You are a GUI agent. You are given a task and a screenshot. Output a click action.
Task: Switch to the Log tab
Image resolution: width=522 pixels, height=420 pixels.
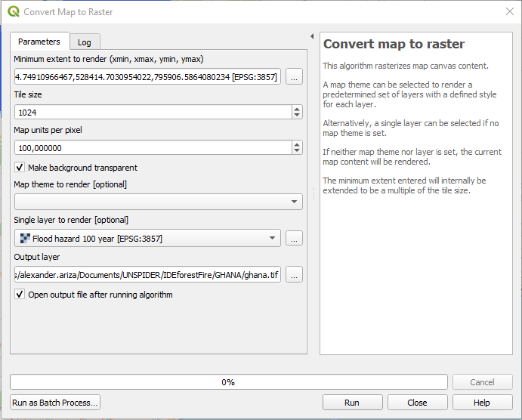click(x=85, y=42)
